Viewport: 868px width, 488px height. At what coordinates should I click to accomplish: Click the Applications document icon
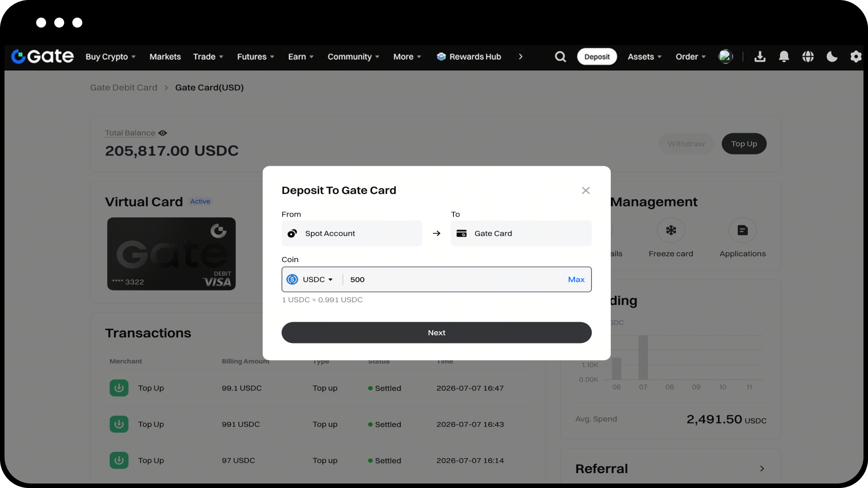pos(742,230)
